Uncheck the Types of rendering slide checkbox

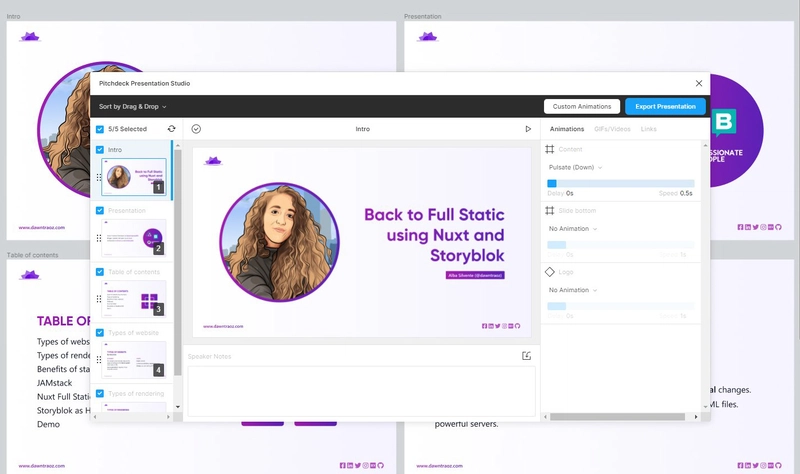pos(100,393)
